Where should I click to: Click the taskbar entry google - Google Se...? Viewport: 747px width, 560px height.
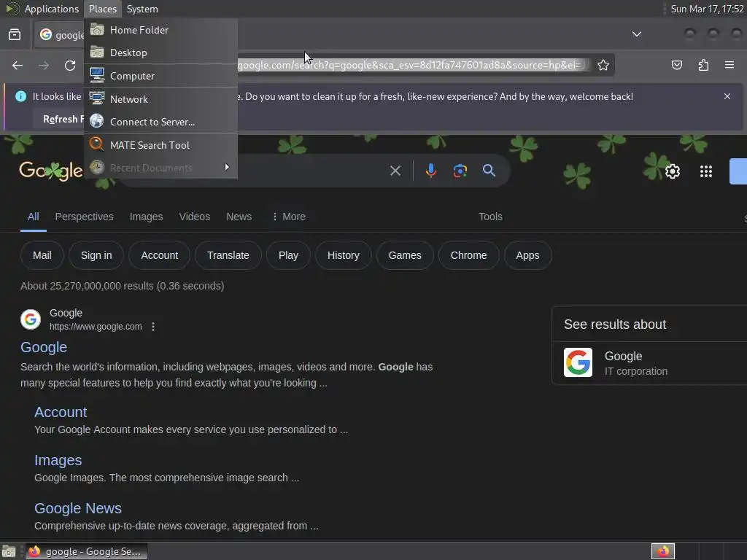[86, 551]
